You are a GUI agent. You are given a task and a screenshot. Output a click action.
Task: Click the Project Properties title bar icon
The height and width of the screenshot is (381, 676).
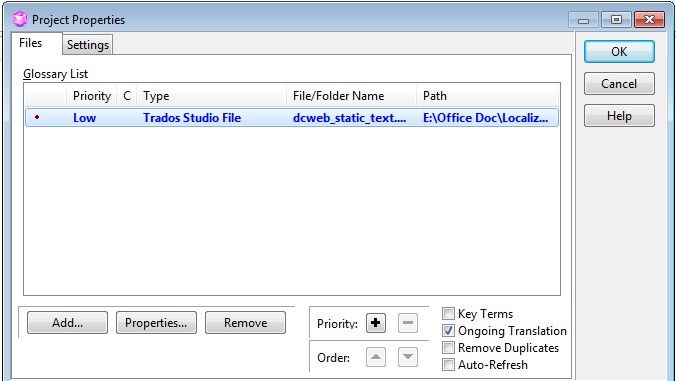pos(20,19)
